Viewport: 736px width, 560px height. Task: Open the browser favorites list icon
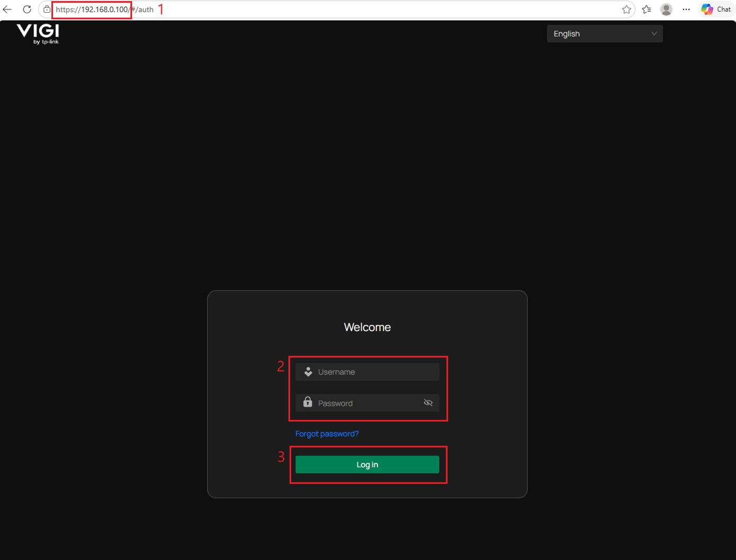[646, 10]
